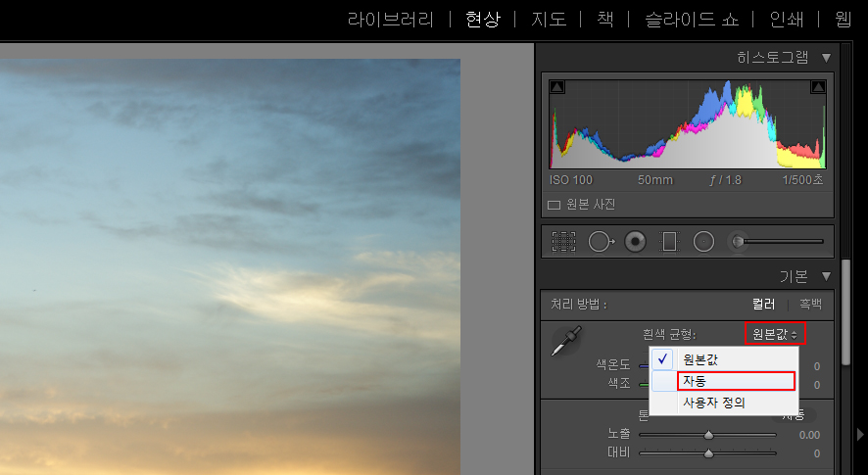This screenshot has width=868, height=475.
Task: Switch to the 인쇄 module
Action: point(787,20)
